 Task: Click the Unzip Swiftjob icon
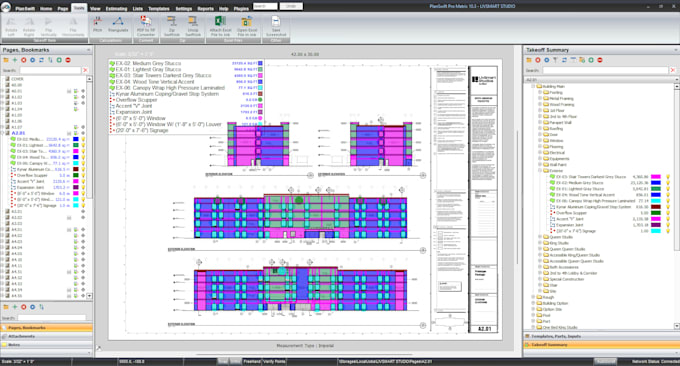[193, 22]
